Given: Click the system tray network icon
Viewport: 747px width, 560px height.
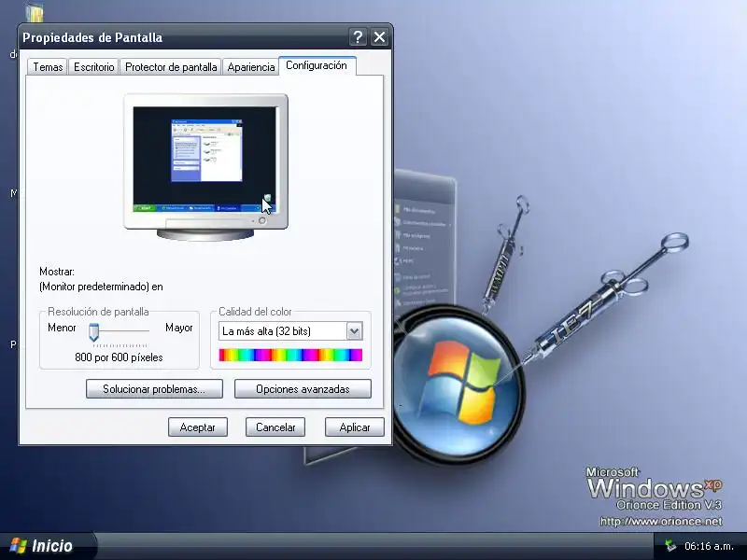Looking at the screenshot, I should point(670,546).
